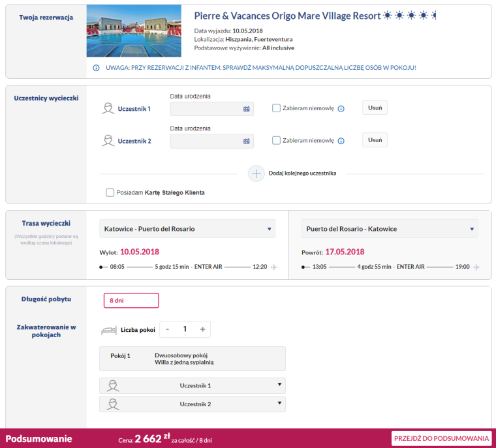Click calendar icon for Uczestnik 2 birth date

click(247, 141)
